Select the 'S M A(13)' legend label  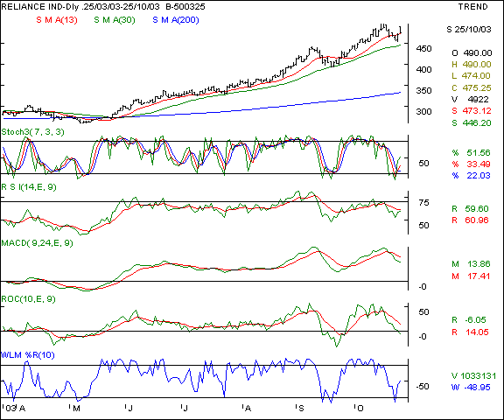tap(57, 20)
